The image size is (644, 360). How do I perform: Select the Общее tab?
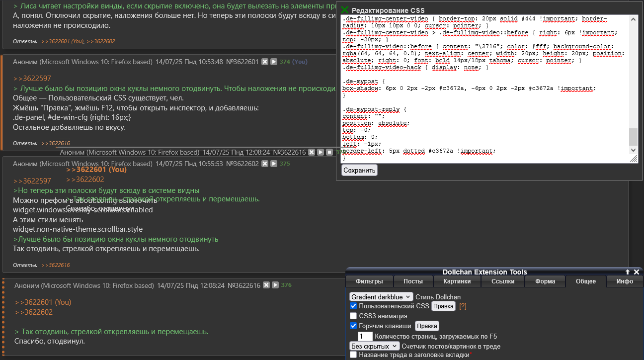pyautogui.click(x=586, y=281)
